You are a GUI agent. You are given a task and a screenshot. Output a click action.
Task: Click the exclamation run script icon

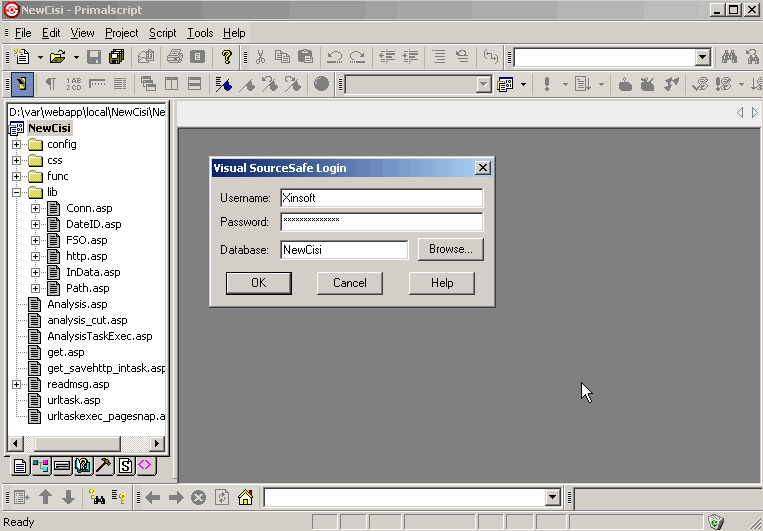click(547, 84)
